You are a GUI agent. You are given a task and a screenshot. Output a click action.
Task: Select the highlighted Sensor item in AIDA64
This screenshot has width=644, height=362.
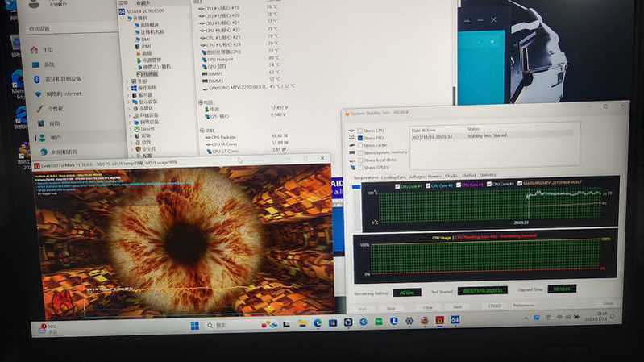(x=147, y=74)
